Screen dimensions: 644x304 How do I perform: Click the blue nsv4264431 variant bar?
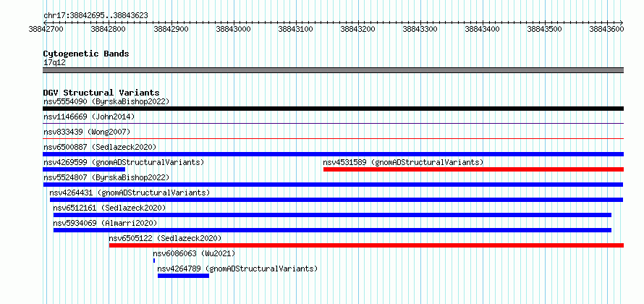coord(336,200)
